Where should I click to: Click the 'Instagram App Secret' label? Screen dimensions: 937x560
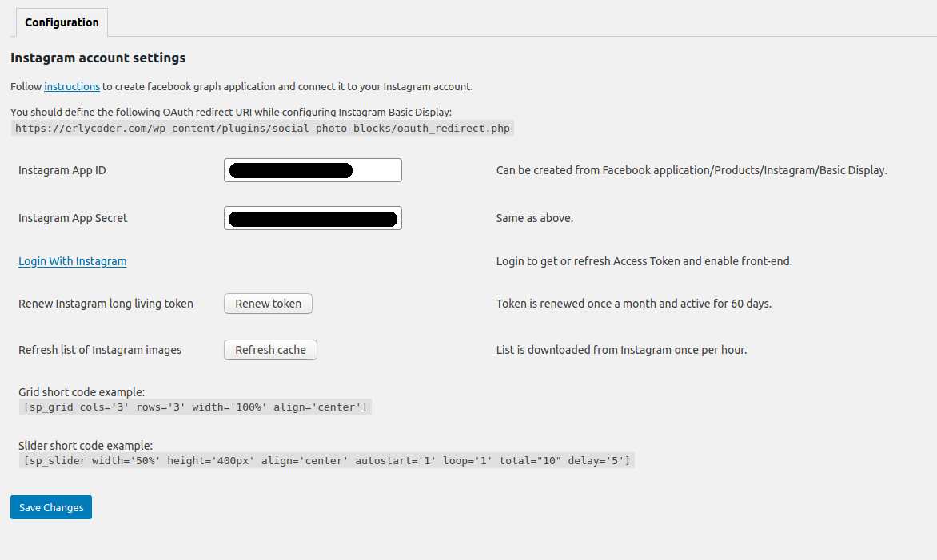[73, 218]
